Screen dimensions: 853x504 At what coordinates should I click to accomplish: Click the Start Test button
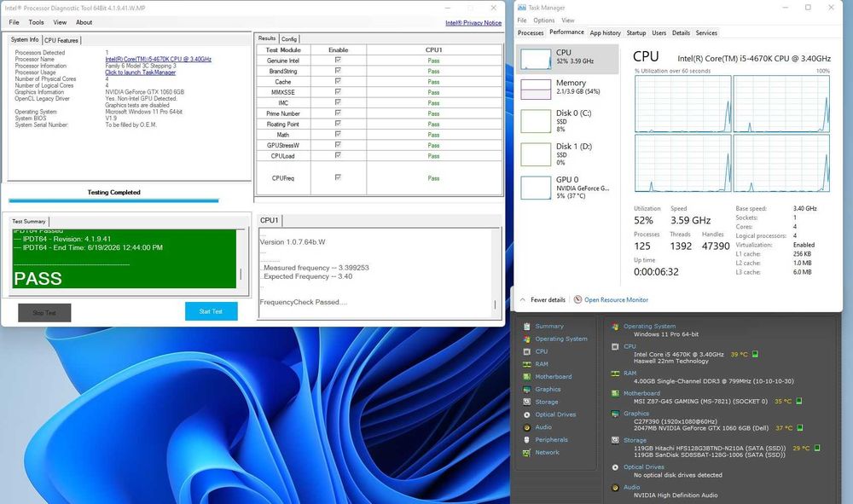tap(211, 311)
